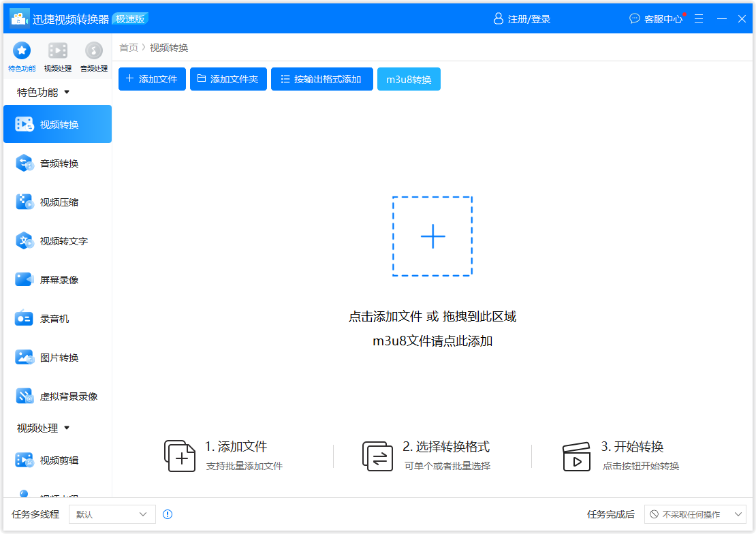The width and height of the screenshot is (756, 534).
Task: Click the info icon next to thread setting
Action: click(x=168, y=514)
